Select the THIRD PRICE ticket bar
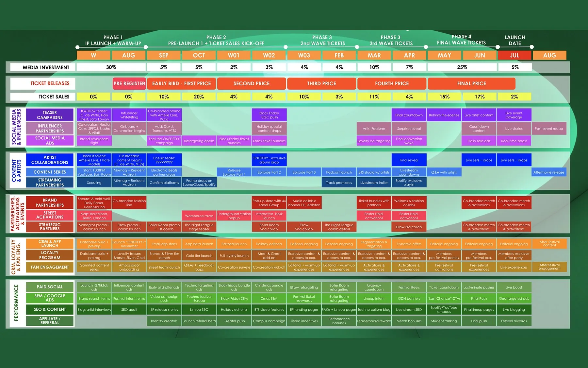588x368 pixels. tap(321, 83)
